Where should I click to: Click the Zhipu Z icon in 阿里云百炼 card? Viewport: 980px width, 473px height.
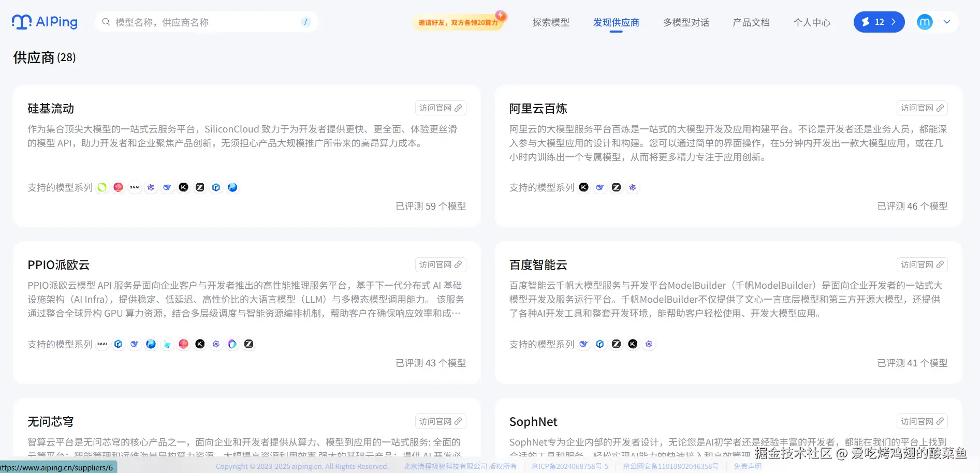tap(616, 187)
